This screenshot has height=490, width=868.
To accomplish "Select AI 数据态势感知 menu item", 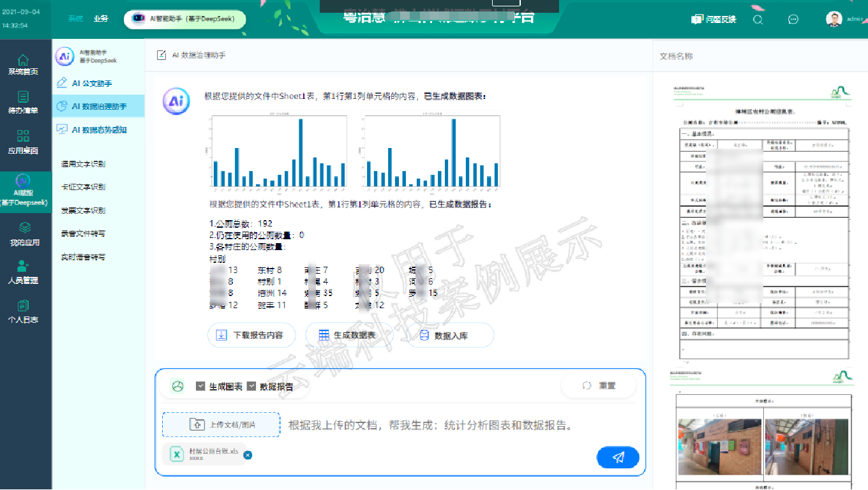I will click(x=98, y=130).
